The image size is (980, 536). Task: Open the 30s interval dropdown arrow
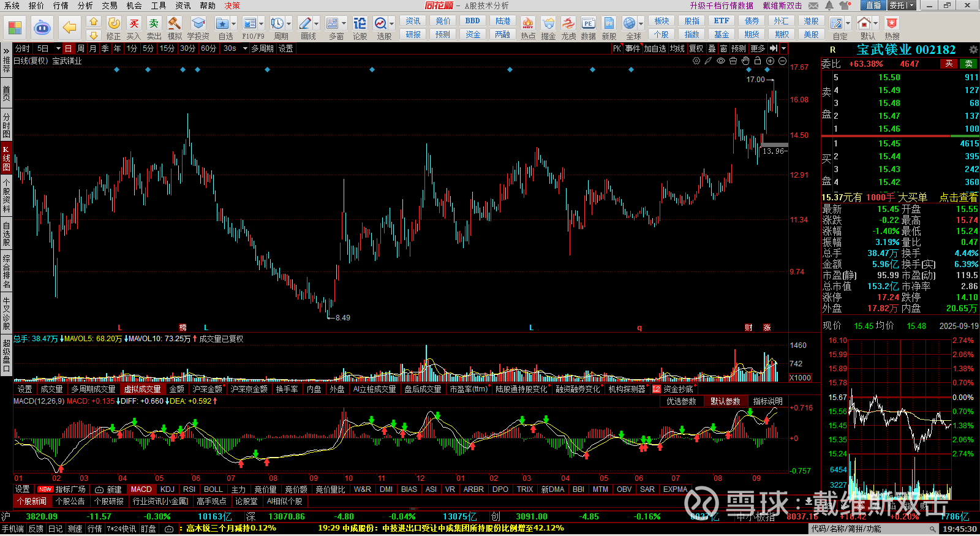pyautogui.click(x=244, y=48)
